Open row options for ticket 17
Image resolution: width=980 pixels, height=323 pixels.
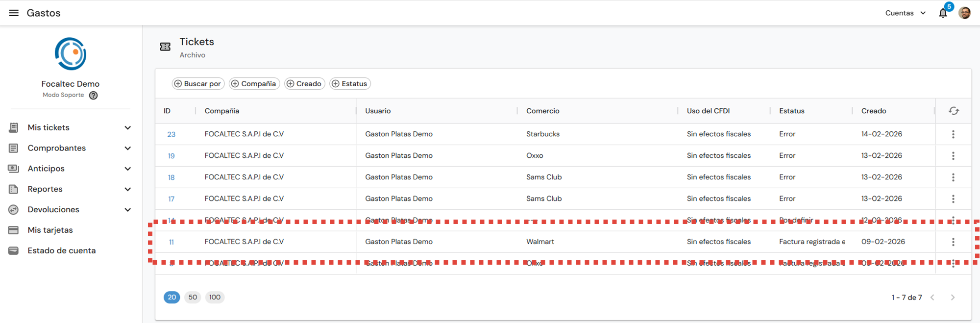[953, 199]
